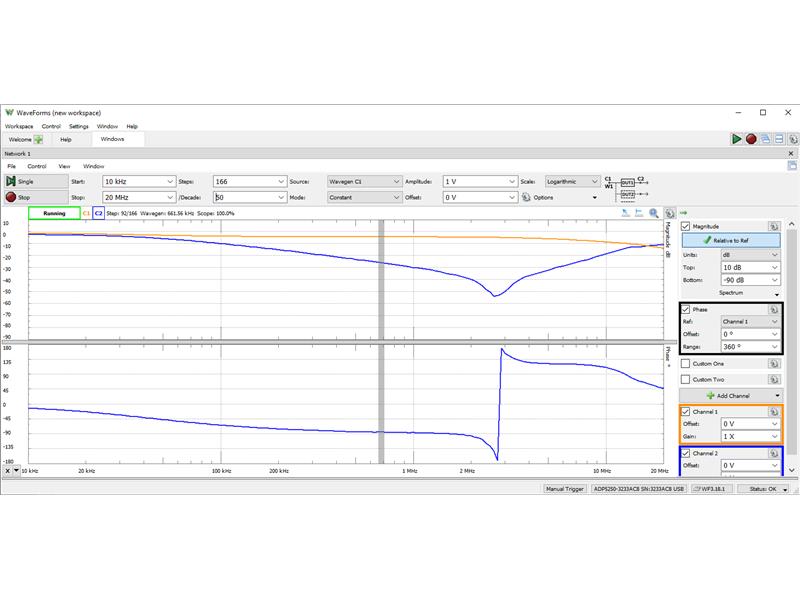Image resolution: width=800 pixels, height=600 pixels.
Task: Click the Add Channel button
Action: point(731,396)
